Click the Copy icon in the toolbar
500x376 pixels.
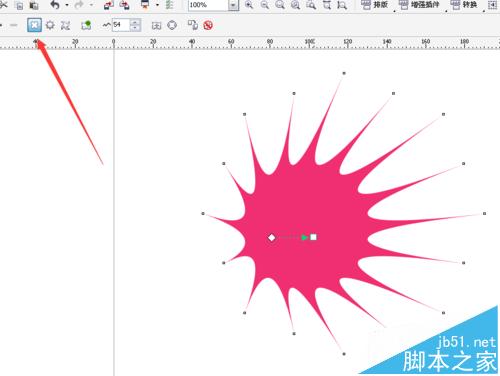pos(19,5)
